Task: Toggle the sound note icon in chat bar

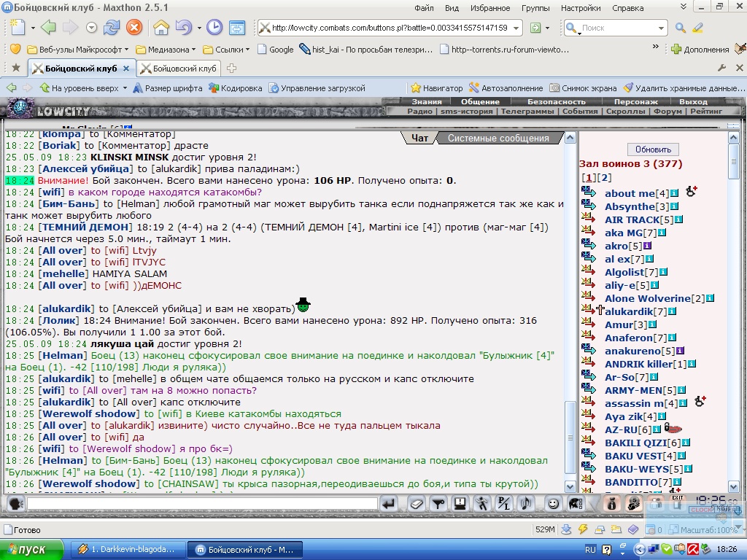Action: 526,503
